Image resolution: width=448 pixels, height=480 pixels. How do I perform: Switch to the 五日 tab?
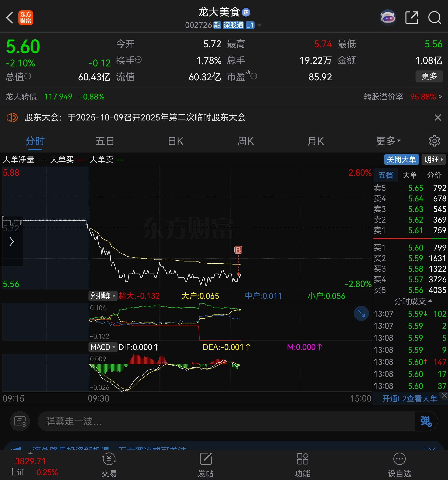click(105, 141)
